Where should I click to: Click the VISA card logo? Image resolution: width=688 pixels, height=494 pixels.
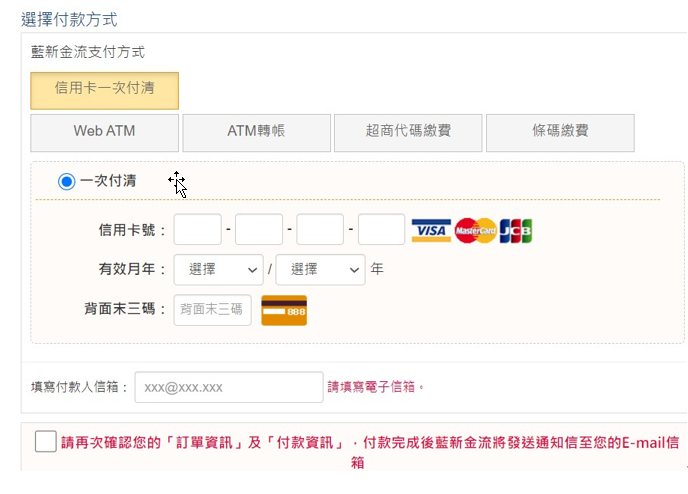[x=431, y=231]
